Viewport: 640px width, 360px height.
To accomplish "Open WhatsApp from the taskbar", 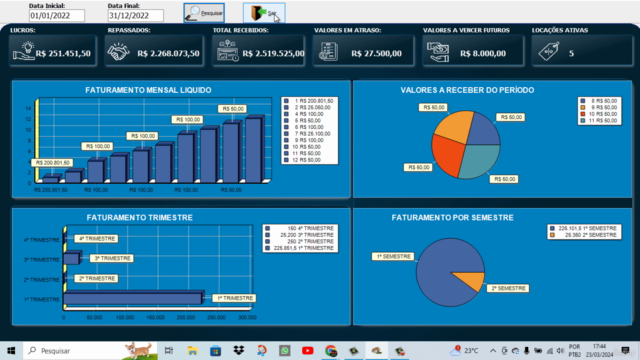I will click(284, 351).
